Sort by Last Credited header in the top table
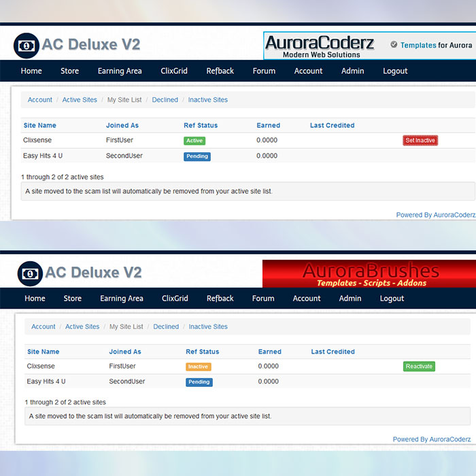Viewport: 476px width, 476px height. pos(332,125)
